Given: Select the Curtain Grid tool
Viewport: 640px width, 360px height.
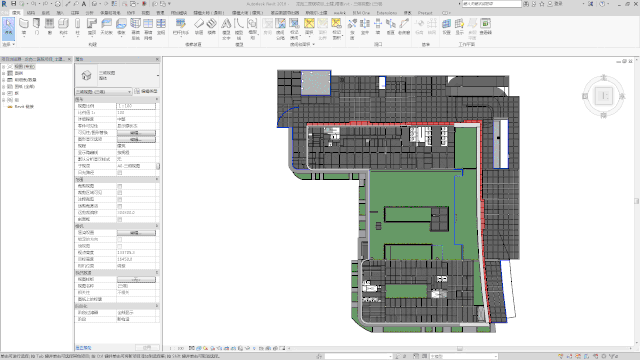Looking at the screenshot, I should point(148,29).
